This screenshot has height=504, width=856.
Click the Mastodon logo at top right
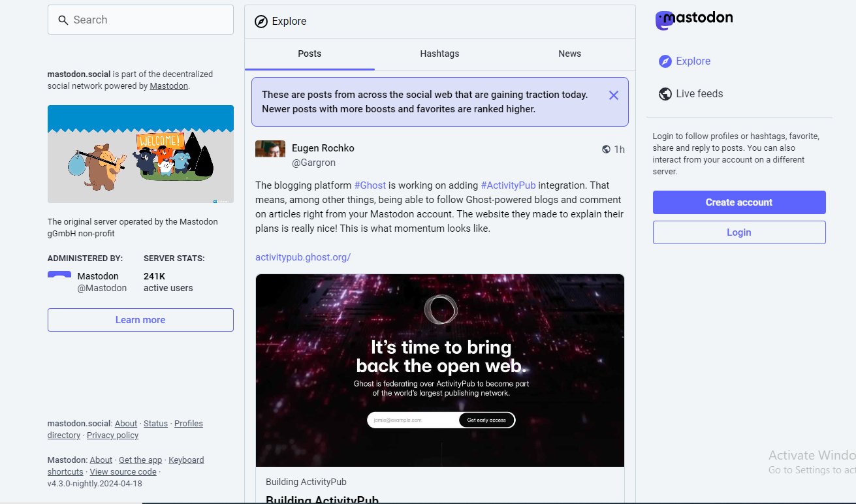coord(693,20)
